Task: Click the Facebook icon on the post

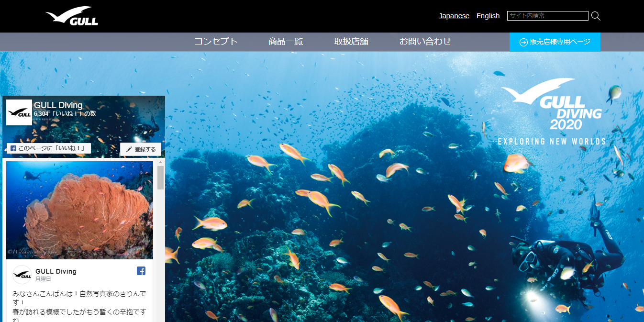Action: (x=141, y=271)
